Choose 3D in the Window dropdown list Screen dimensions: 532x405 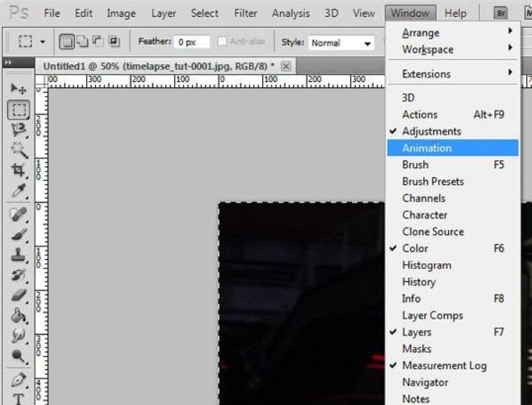pyautogui.click(x=453, y=98)
